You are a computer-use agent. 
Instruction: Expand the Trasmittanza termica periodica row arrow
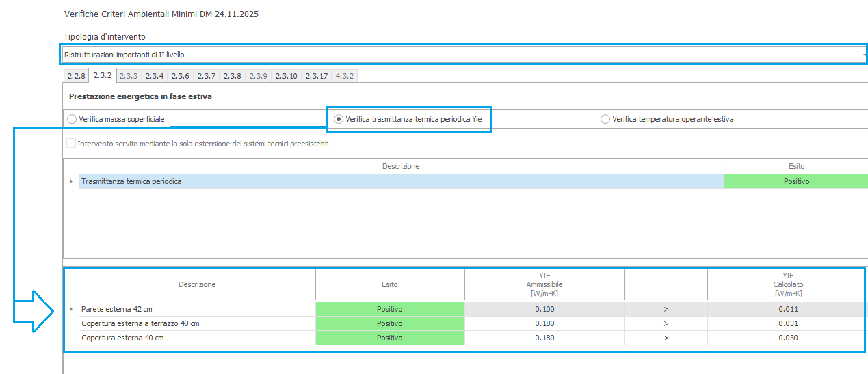(x=71, y=181)
